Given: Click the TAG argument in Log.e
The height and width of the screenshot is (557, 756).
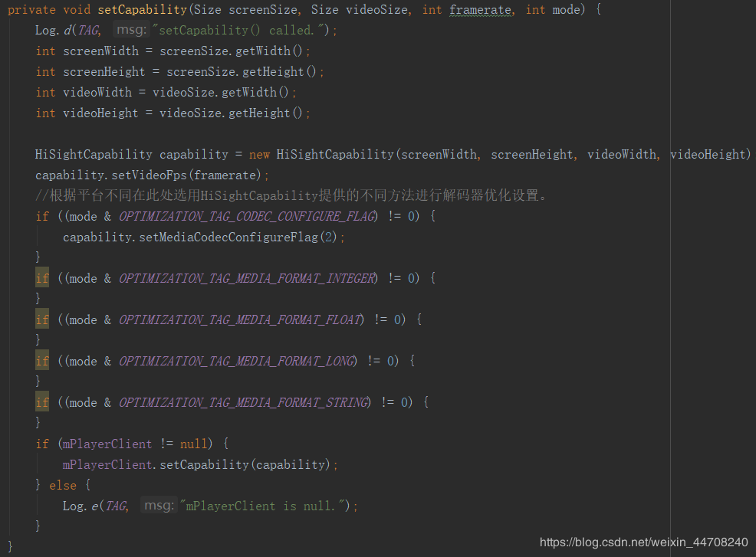Looking at the screenshot, I should coord(116,506).
